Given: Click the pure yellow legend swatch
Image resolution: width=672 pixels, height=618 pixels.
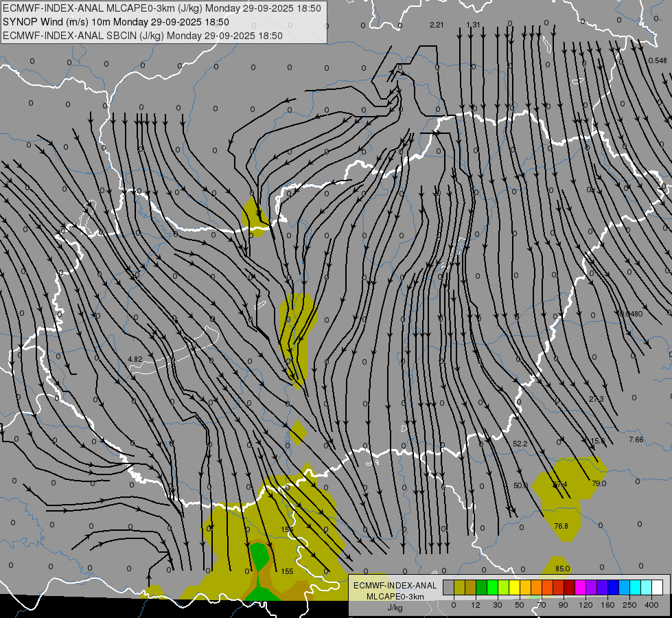Looking at the screenshot, I should pyautogui.click(x=514, y=587).
